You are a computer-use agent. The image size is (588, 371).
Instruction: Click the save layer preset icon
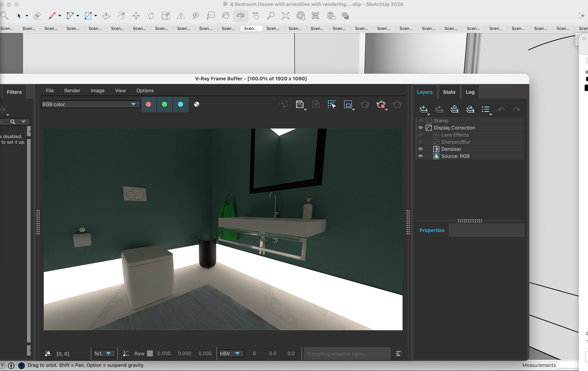[x=454, y=109]
